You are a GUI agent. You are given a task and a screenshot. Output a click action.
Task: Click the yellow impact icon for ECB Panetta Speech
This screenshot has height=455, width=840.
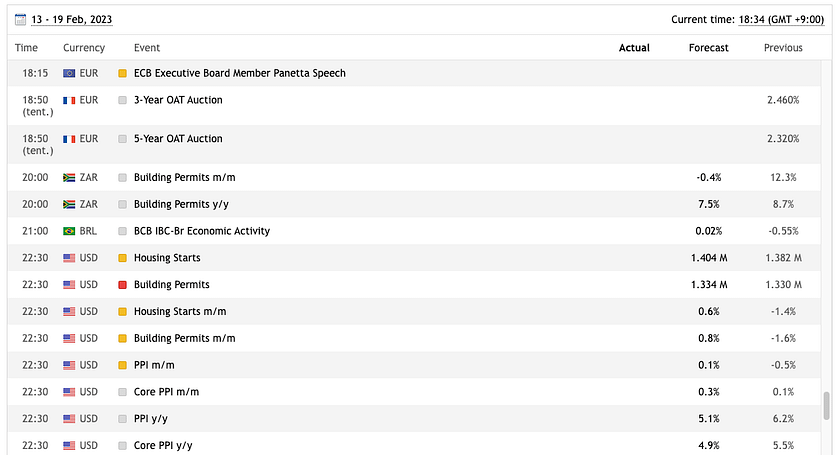[123, 74]
